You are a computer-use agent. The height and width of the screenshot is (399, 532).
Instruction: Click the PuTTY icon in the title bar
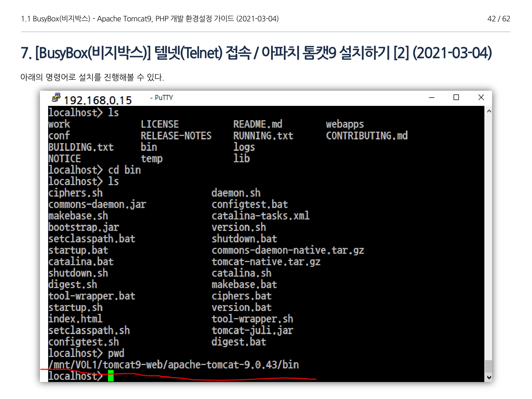pos(56,98)
